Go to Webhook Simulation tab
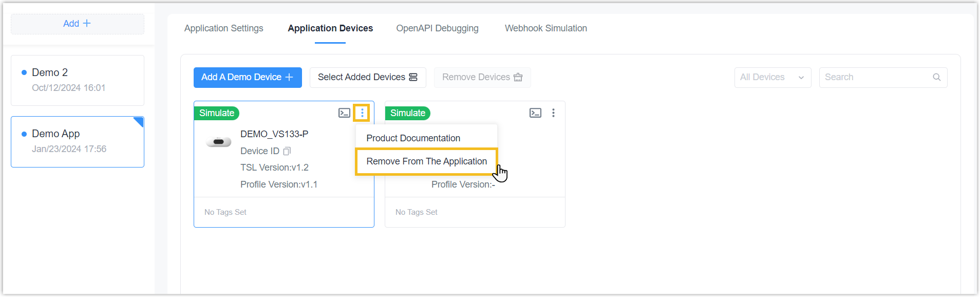This screenshot has width=980, height=297. tap(545, 28)
